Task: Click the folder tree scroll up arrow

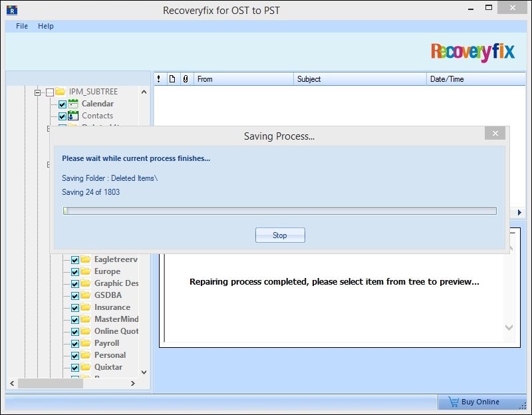Action: 144,92
